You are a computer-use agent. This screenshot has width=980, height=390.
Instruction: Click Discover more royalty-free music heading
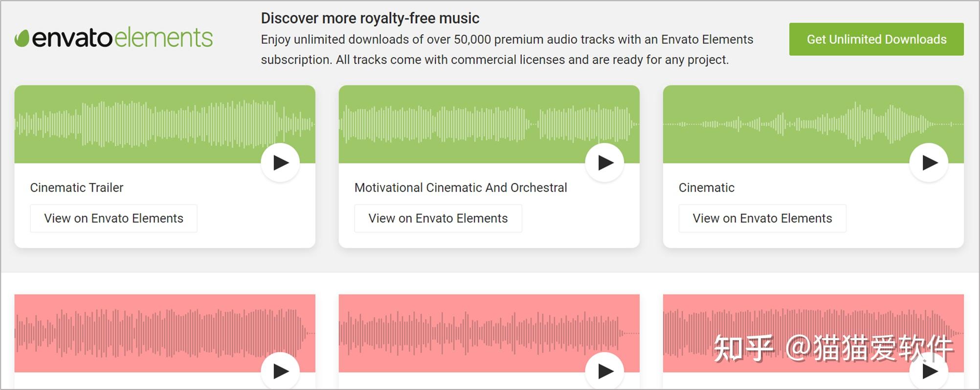(x=370, y=18)
